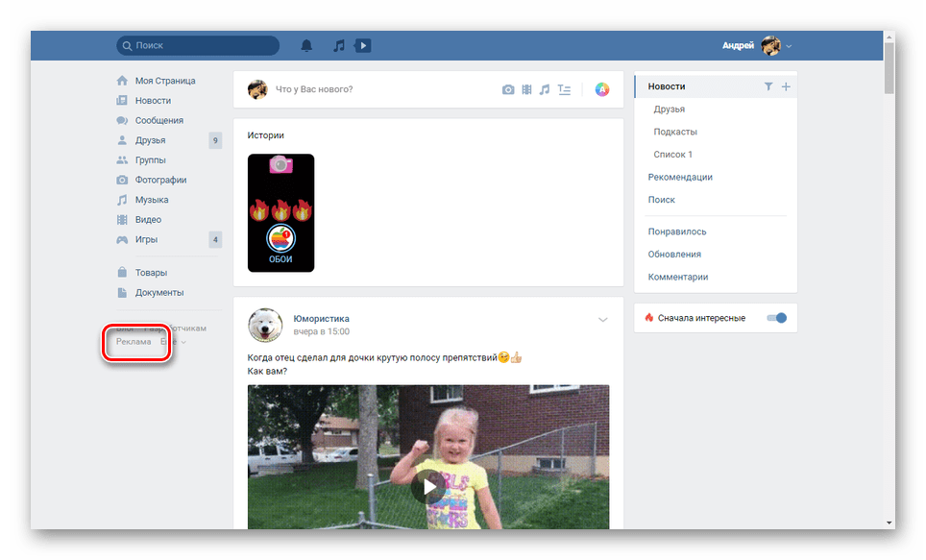The image size is (926, 560).
Task: Attach a photo with the camera icon in the post box
Action: pos(508,89)
